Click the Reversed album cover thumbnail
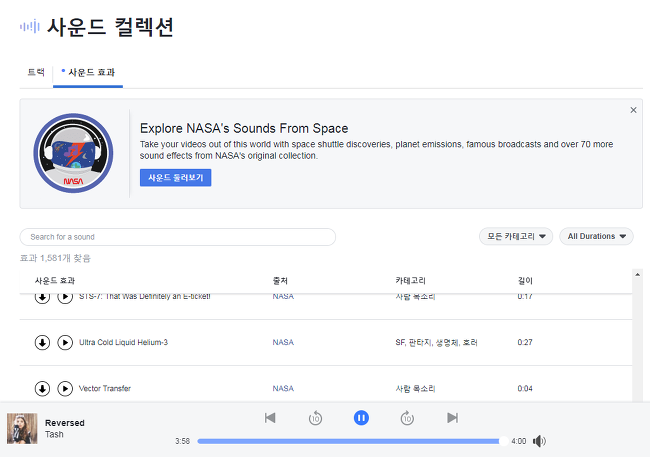 [x=22, y=428]
